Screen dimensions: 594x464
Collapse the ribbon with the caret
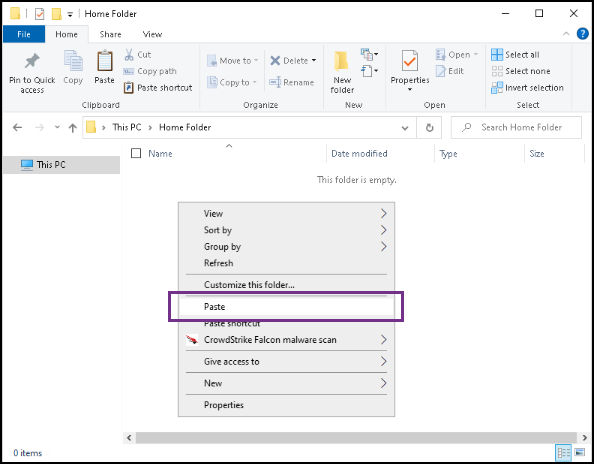point(566,34)
